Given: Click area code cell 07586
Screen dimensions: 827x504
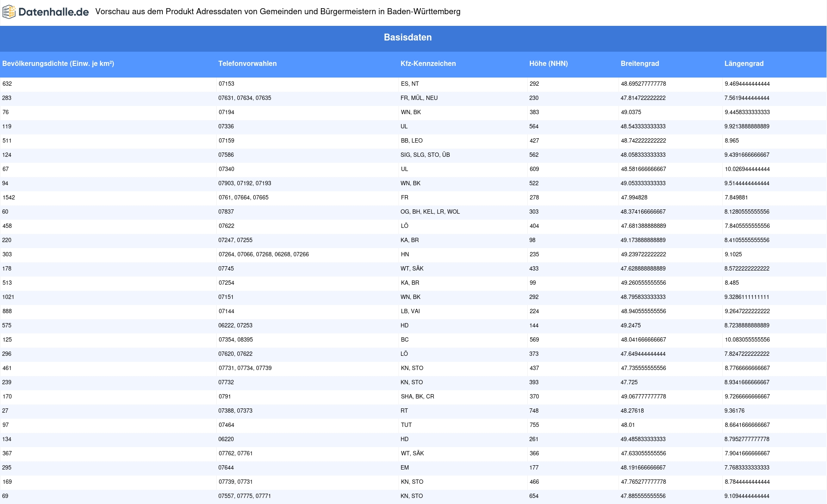Looking at the screenshot, I should pyautogui.click(x=226, y=155).
